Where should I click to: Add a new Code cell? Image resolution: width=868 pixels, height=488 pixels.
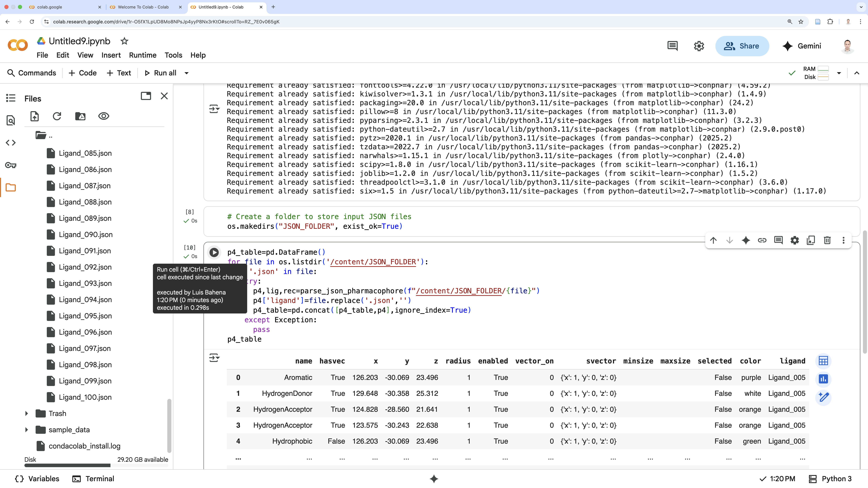coord(83,73)
